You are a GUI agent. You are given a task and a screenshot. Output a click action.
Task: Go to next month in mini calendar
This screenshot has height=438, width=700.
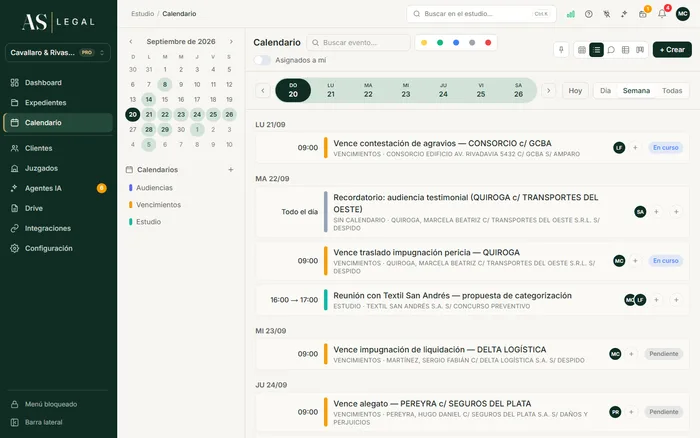231,42
